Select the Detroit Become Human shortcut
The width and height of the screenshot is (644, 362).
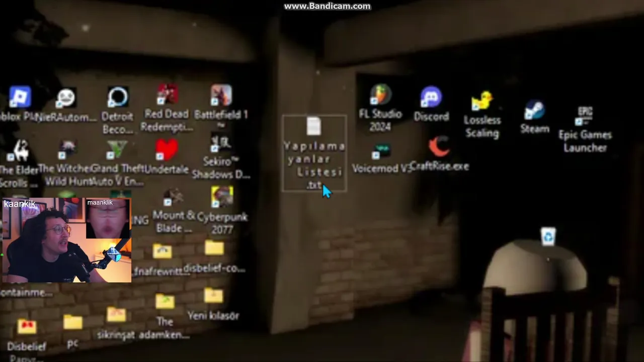pos(118,98)
